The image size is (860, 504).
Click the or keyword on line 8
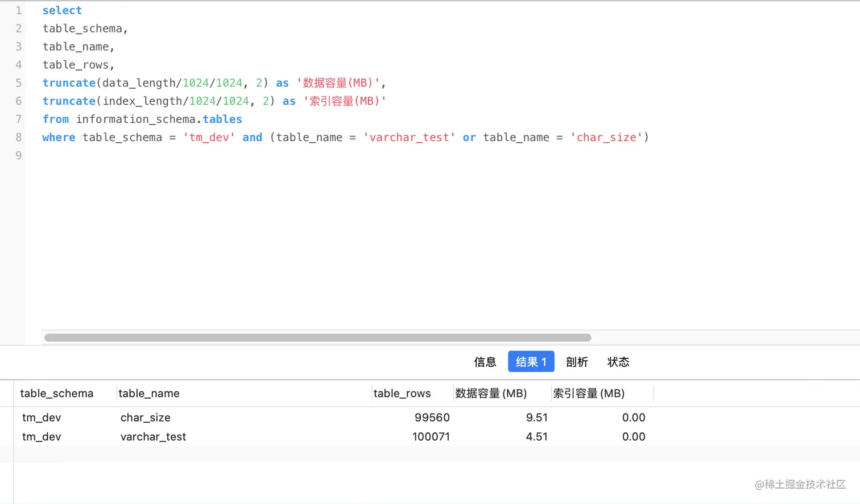coord(469,138)
